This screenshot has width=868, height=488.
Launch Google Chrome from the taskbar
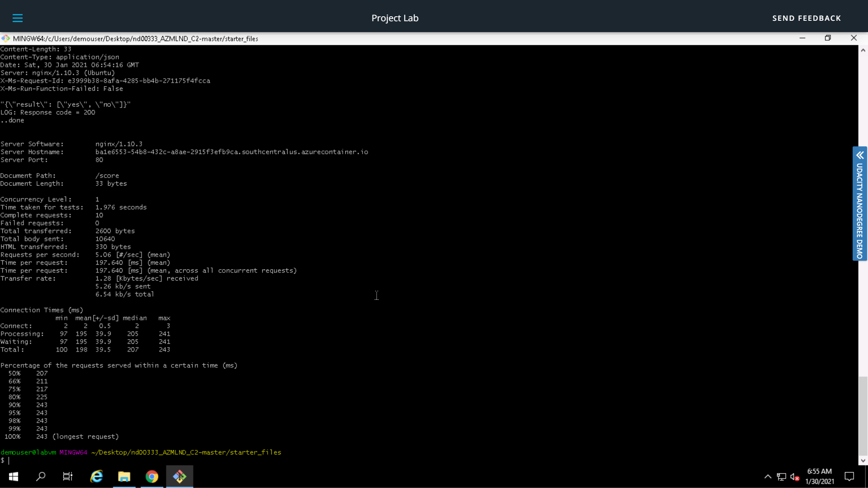pos(152,477)
